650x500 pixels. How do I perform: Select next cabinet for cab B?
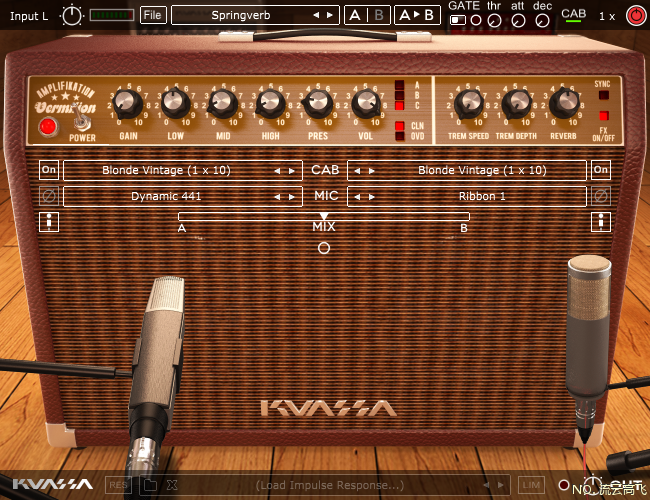point(372,171)
